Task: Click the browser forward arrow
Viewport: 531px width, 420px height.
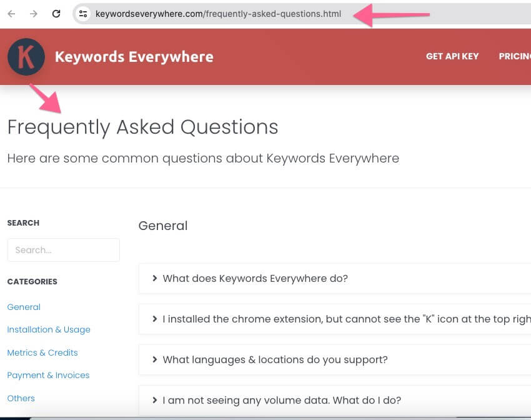Action: point(34,14)
